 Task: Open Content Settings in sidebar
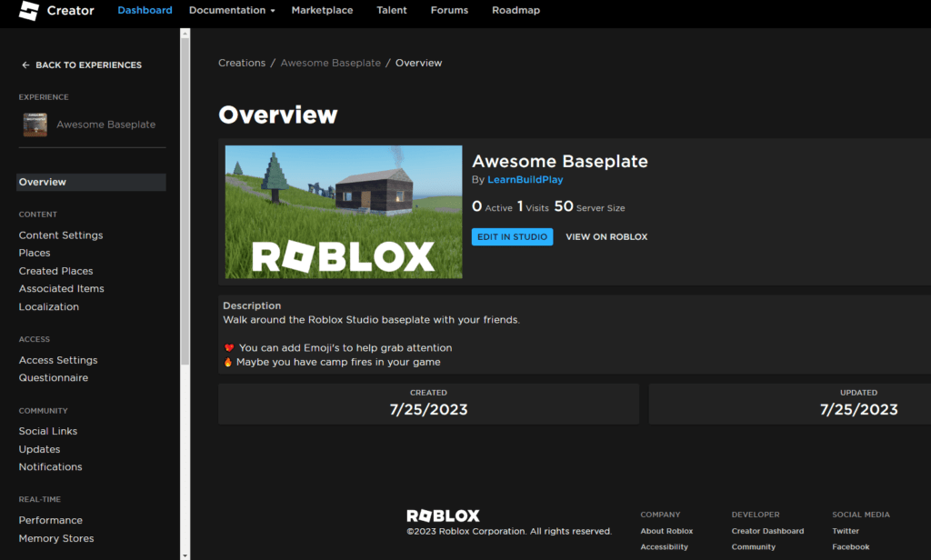61,235
